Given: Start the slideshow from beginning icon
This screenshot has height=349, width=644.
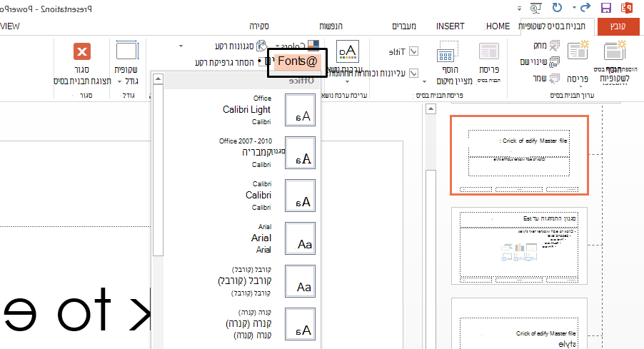Looking at the screenshot, I should click(x=535, y=8).
